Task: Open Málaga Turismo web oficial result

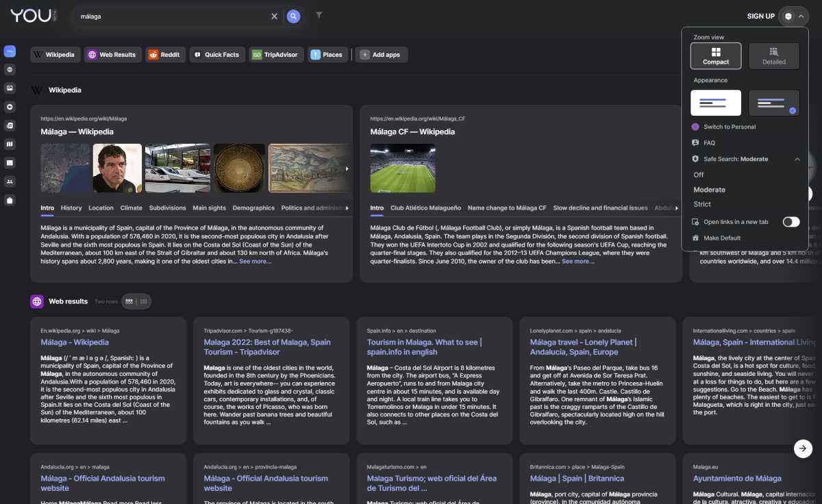Action: 432,483
